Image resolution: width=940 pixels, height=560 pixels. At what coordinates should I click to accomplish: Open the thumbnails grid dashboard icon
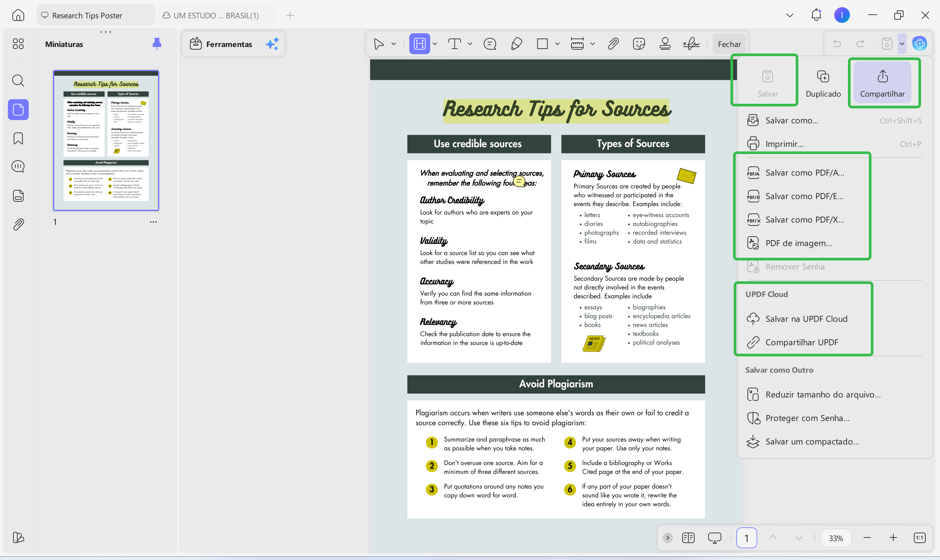[18, 44]
